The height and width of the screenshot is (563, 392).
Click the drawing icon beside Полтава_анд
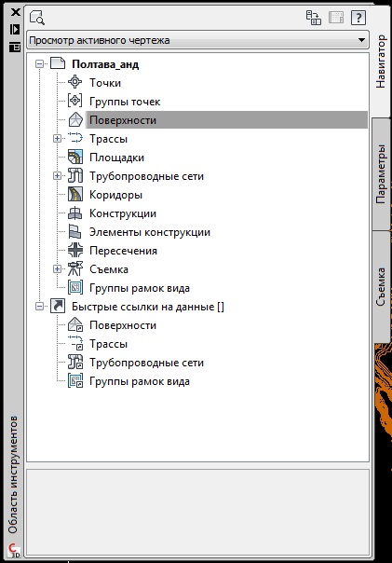(58, 63)
